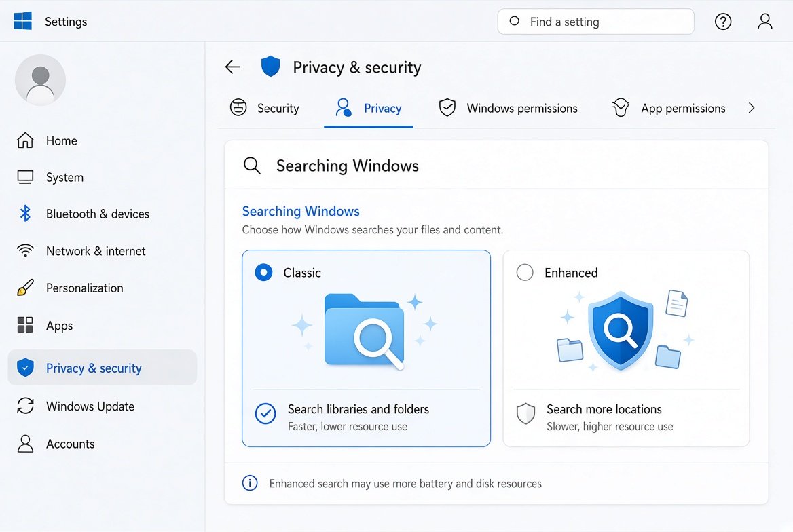Viewport: 793px width, 532px height.
Task: Switch to the Privacy tab
Action: (x=369, y=108)
